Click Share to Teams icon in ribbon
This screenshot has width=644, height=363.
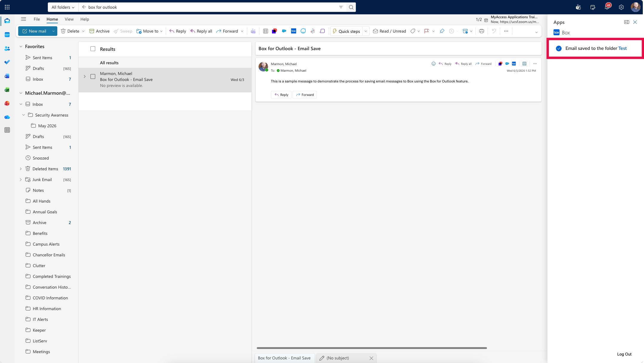coord(253,31)
